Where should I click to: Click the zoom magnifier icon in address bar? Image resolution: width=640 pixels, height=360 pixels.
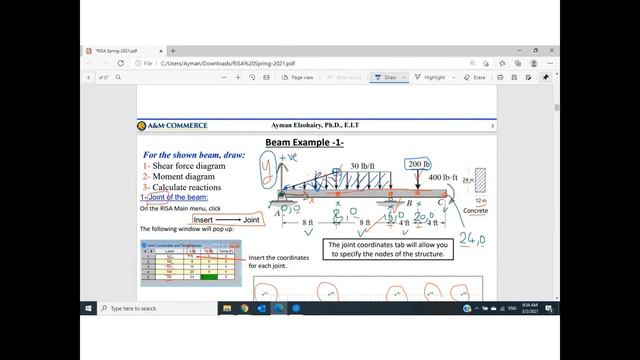pos(472,63)
